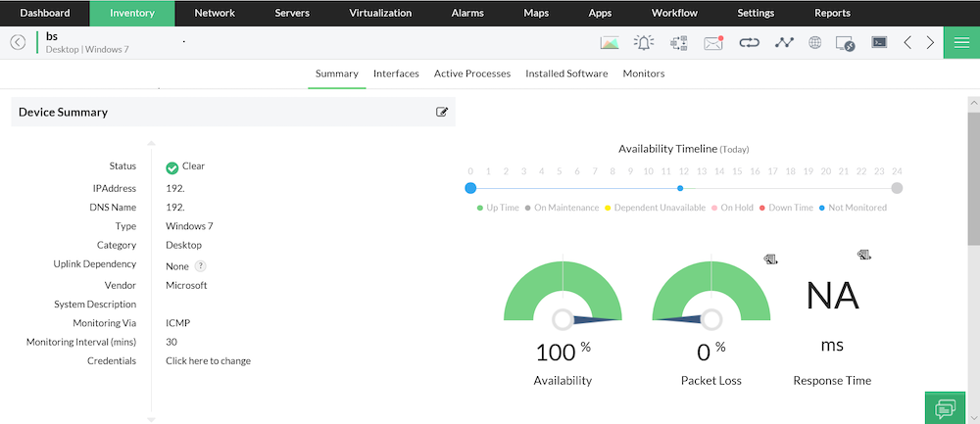This screenshot has height=424, width=980.
Task: Open the Apps menu
Action: [600, 13]
